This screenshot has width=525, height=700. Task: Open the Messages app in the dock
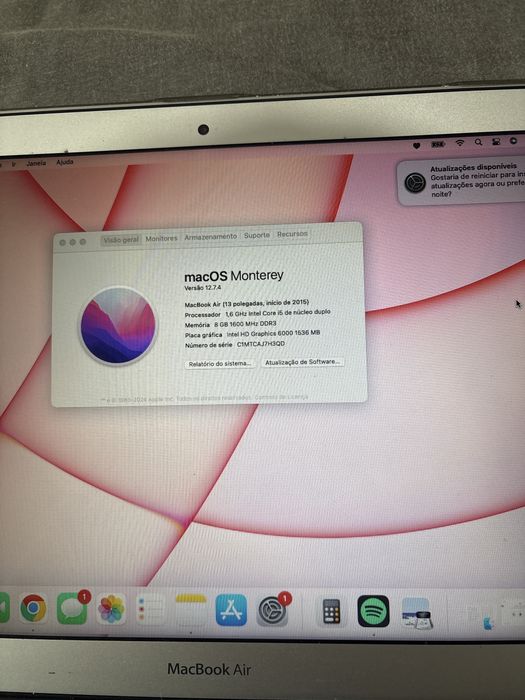coord(72,608)
